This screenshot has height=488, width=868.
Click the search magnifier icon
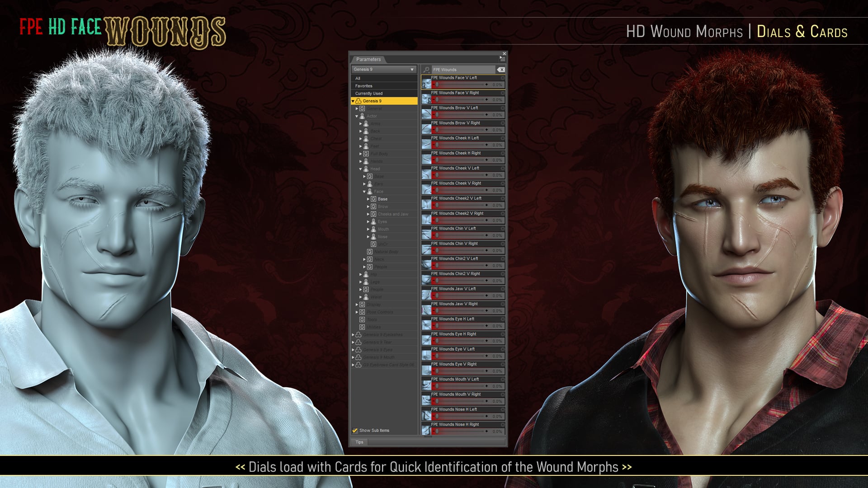click(x=426, y=70)
